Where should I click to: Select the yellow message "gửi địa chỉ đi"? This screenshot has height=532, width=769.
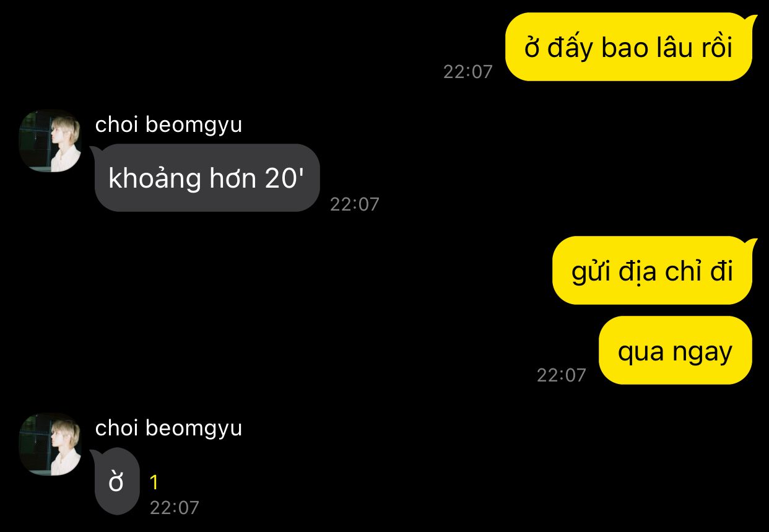[x=652, y=271]
